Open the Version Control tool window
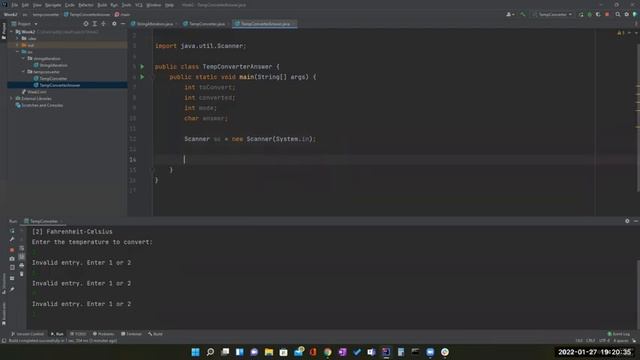The width and height of the screenshot is (640, 360). click(27, 334)
